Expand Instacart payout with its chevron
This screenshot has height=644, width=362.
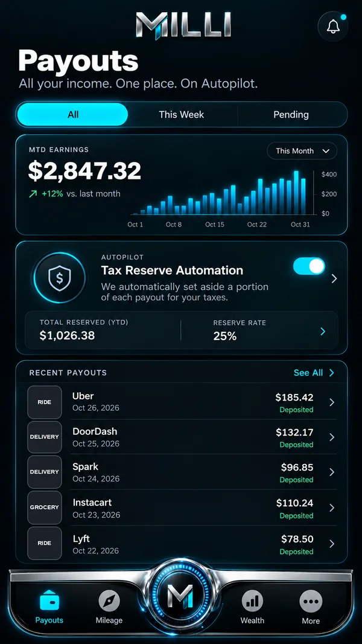[332, 508]
